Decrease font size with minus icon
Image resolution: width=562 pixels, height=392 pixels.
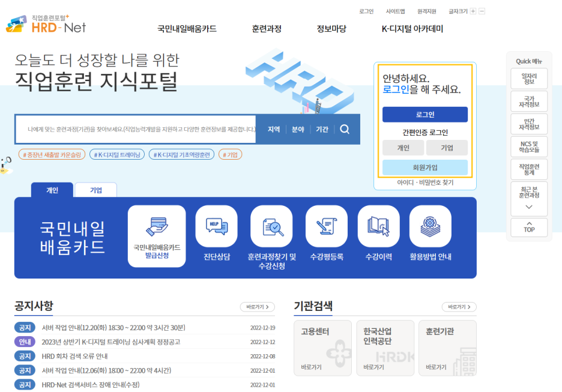coord(482,11)
